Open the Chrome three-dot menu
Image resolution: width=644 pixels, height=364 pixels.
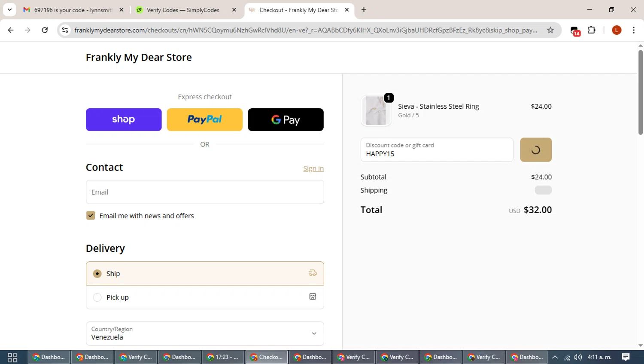(634, 30)
